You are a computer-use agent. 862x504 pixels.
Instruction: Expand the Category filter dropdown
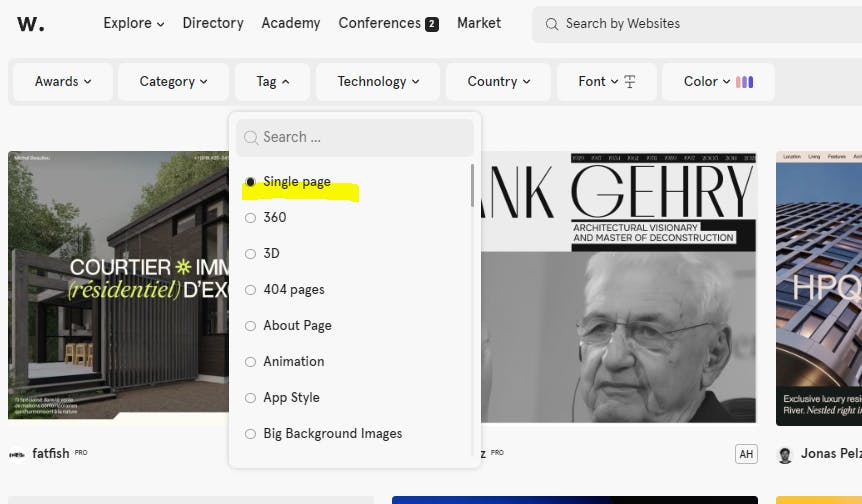173,81
